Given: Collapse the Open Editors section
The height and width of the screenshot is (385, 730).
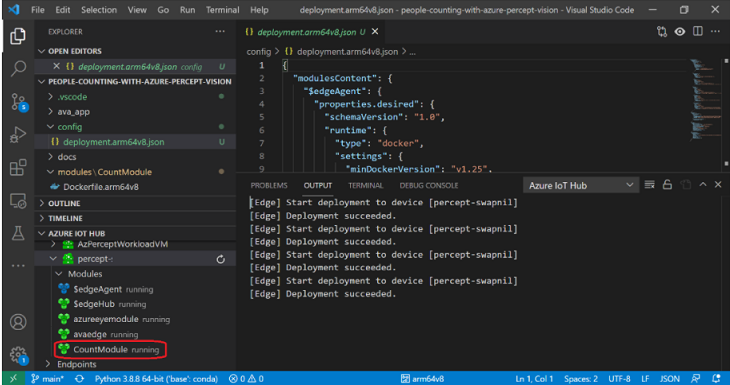Looking at the screenshot, I should pyautogui.click(x=42, y=51).
